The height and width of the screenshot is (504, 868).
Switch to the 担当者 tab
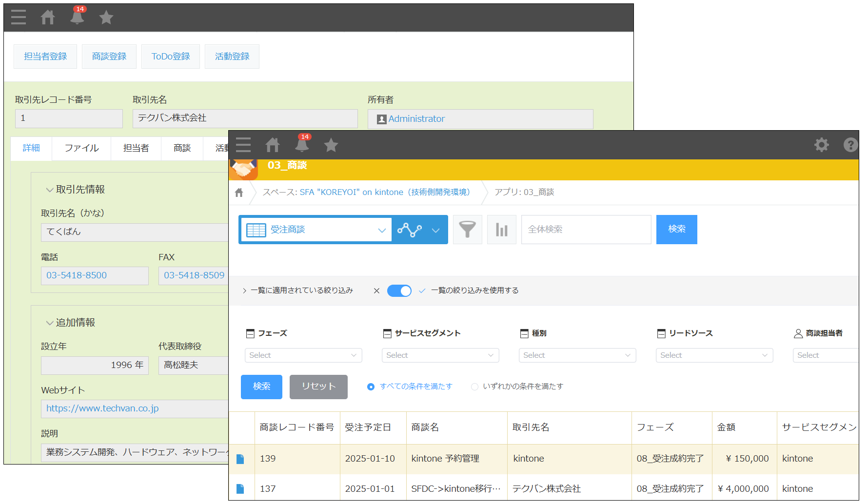coord(136,148)
